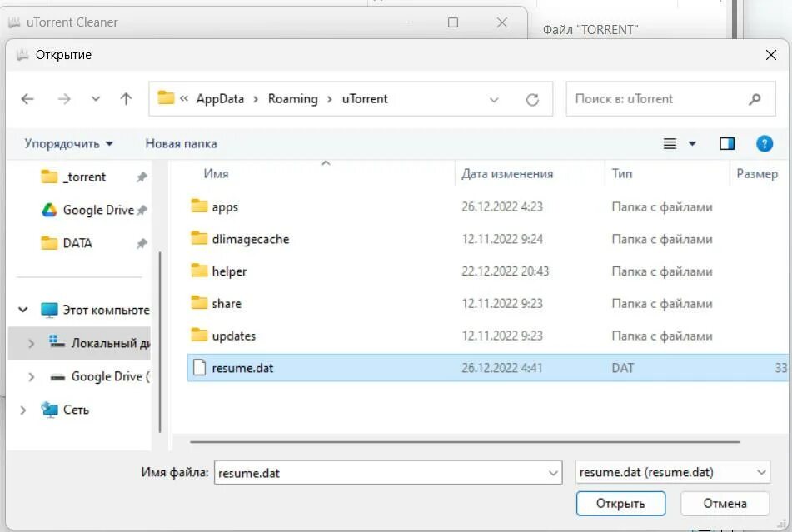Change view layout with list icon

coord(670,144)
